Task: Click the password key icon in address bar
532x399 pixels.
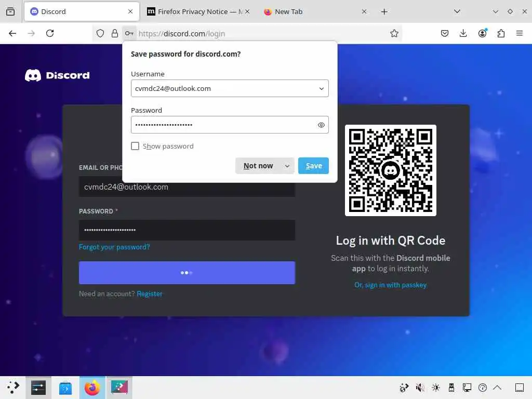Action: [129, 33]
